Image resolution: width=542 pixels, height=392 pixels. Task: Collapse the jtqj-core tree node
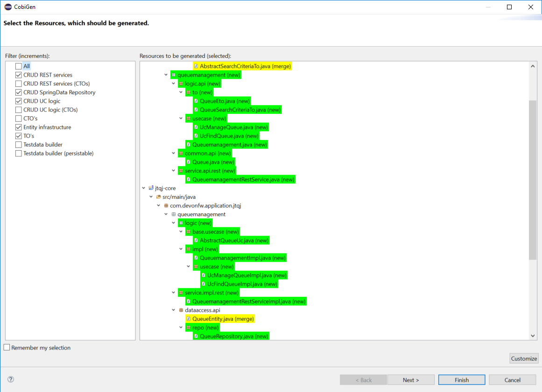(x=144, y=189)
